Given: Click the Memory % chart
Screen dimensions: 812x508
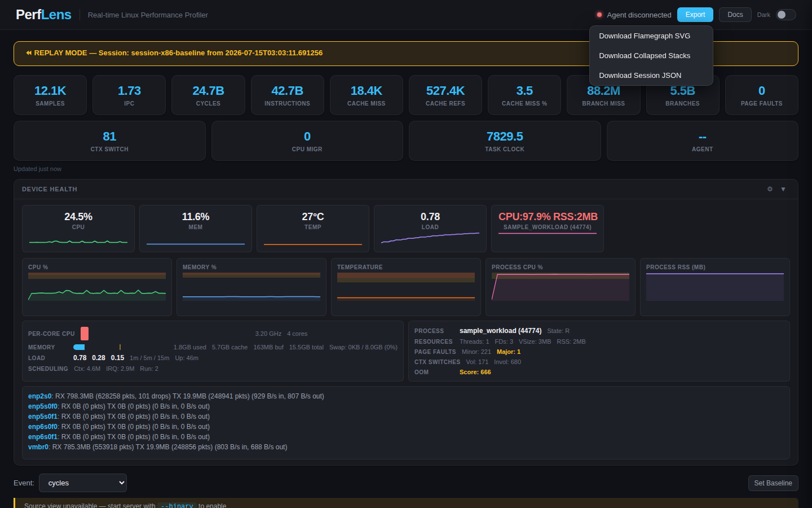Looking at the screenshot, I should pyautogui.click(x=251, y=287).
